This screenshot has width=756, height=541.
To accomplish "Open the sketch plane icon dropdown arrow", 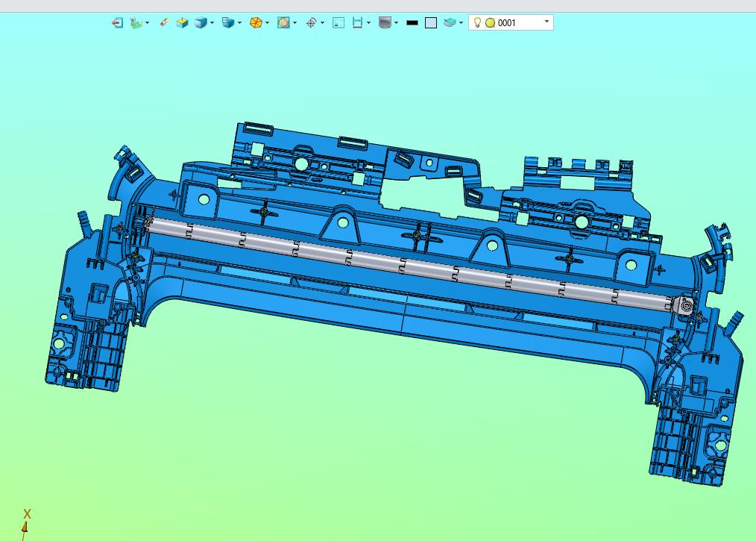I will (x=147, y=22).
